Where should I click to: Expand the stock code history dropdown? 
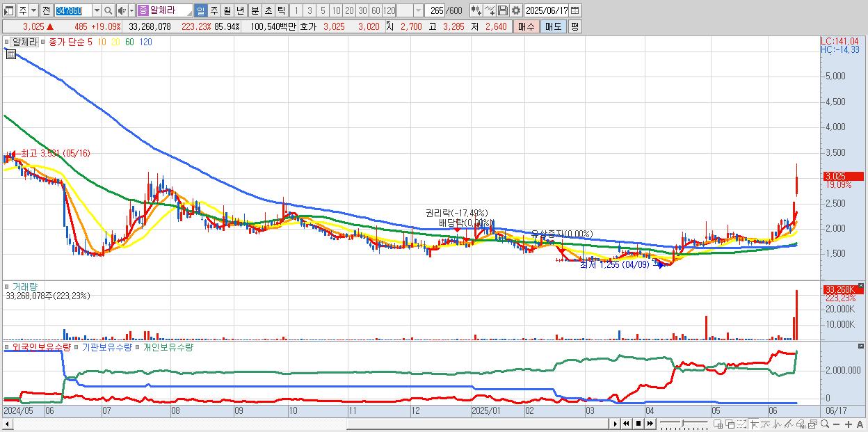(97, 10)
